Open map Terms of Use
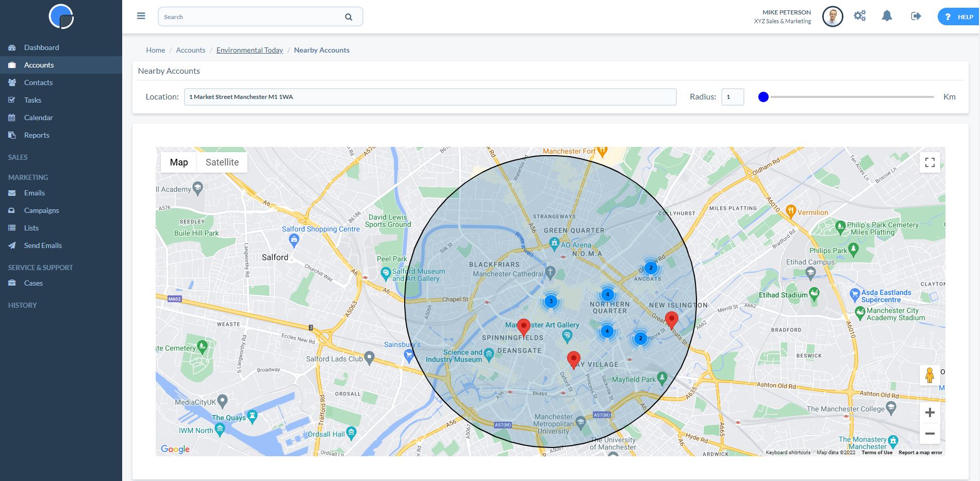Viewport: 980px width, 481px height. coord(877,453)
